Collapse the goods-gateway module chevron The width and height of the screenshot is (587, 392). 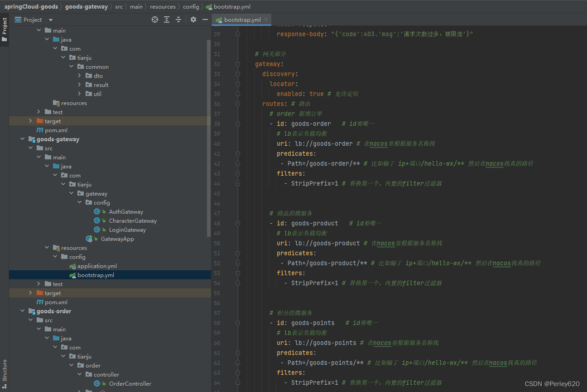click(x=22, y=139)
